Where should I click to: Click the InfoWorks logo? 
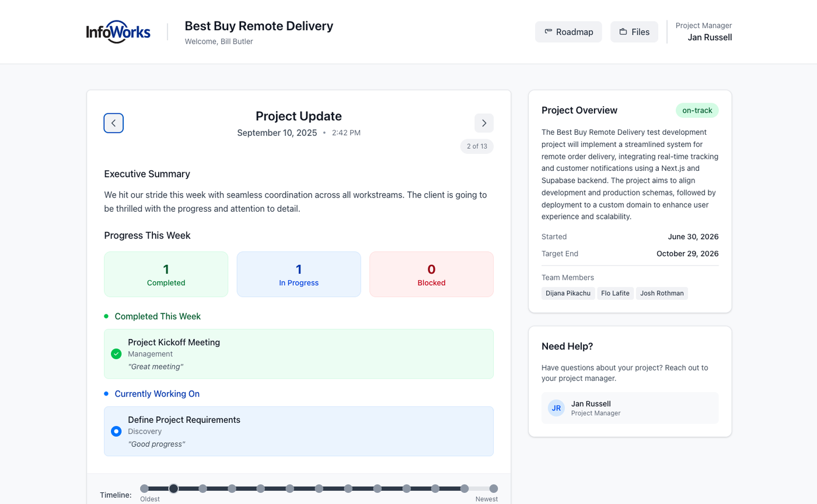pos(118,32)
